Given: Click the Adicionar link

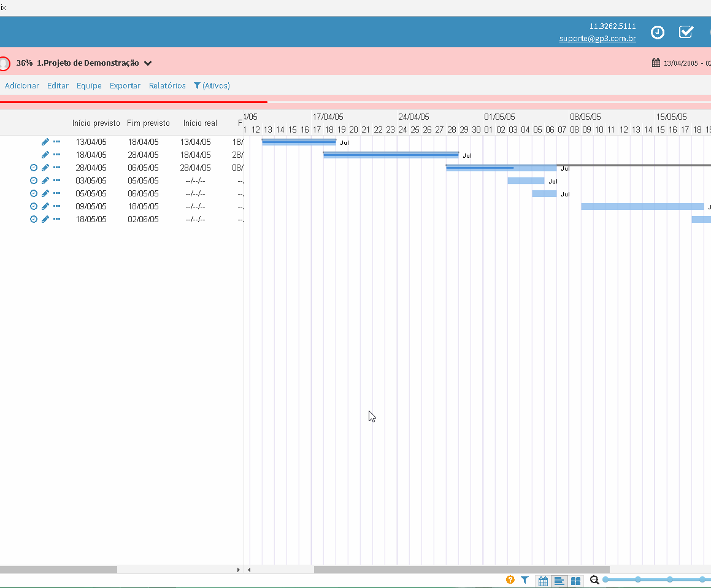Looking at the screenshot, I should point(21,86).
